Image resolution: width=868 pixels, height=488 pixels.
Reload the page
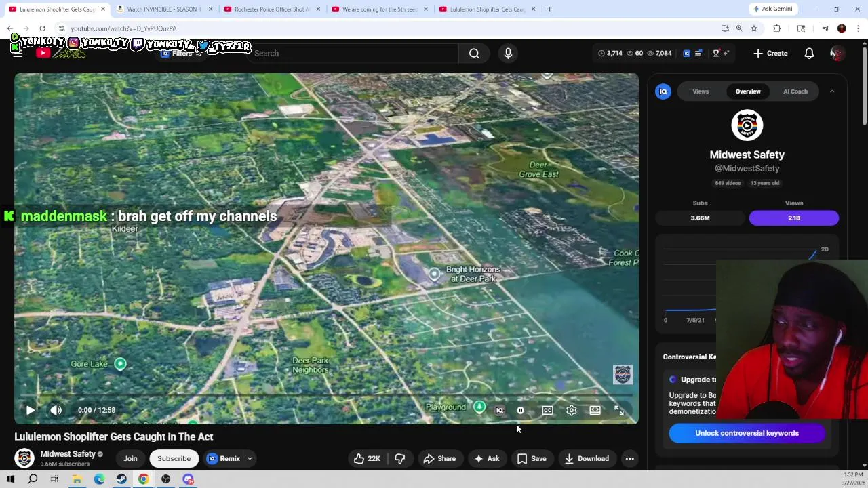(42, 28)
